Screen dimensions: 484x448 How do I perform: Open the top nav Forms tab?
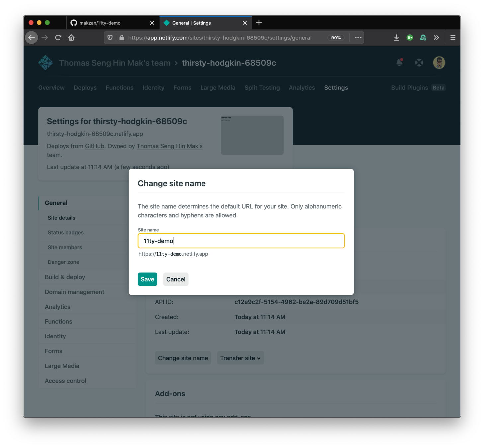182,88
